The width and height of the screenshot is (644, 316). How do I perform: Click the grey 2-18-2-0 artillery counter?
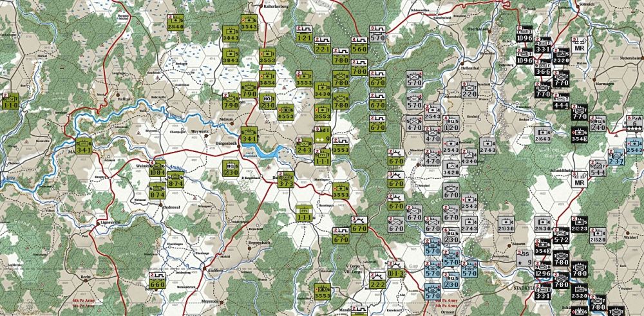tap(598, 236)
